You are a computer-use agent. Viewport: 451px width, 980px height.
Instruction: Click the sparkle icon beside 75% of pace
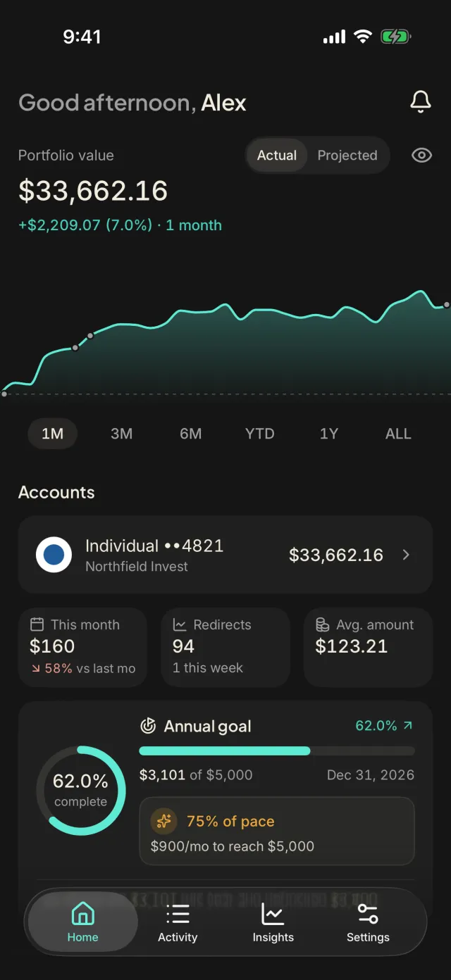pos(163,821)
